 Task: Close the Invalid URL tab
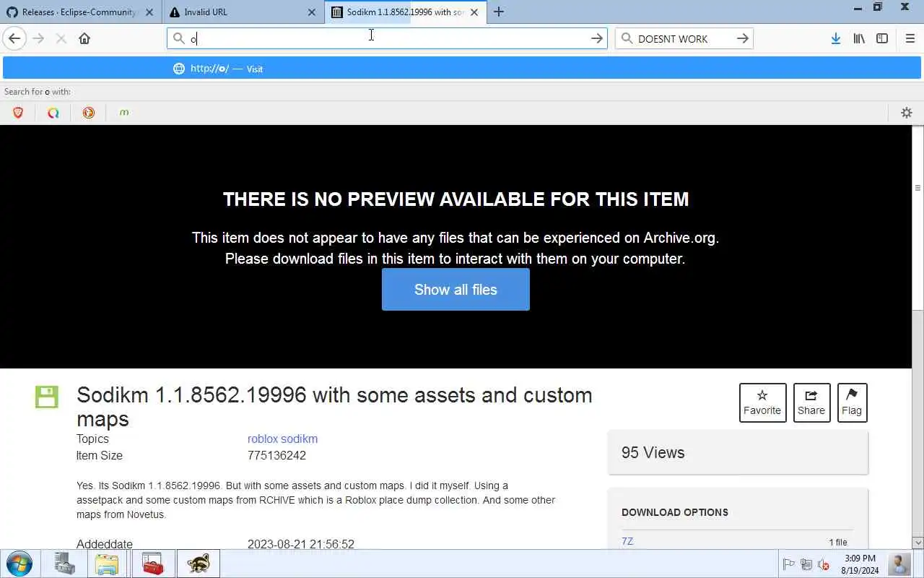[312, 12]
